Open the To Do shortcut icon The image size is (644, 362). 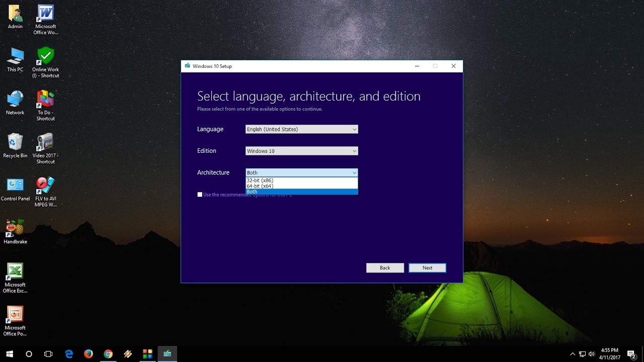pyautogui.click(x=45, y=106)
